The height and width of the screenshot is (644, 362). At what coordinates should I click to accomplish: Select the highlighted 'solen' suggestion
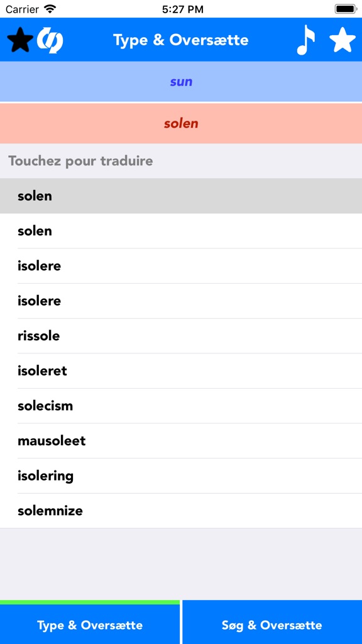(181, 196)
